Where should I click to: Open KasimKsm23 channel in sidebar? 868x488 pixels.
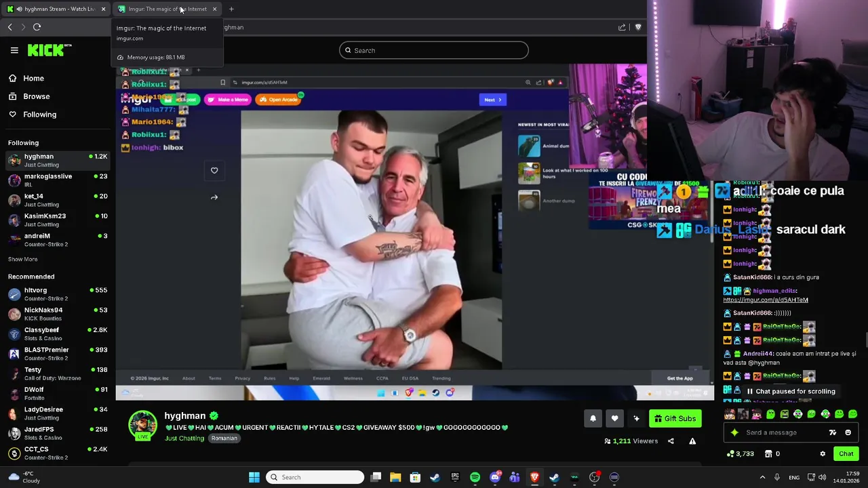pos(56,220)
